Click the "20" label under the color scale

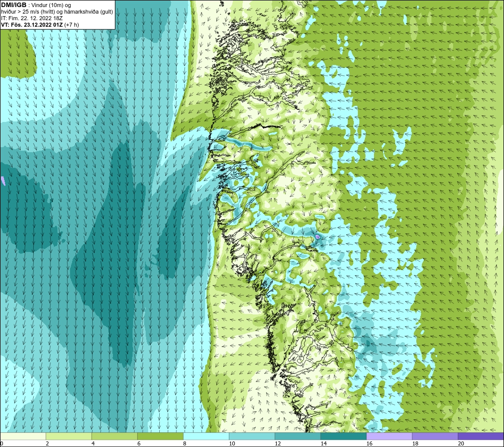[461, 443]
